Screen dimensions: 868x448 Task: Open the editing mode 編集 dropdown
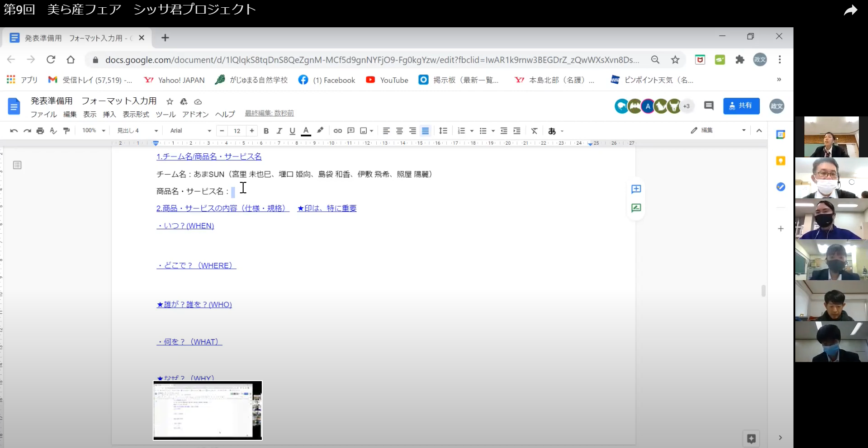coord(718,131)
